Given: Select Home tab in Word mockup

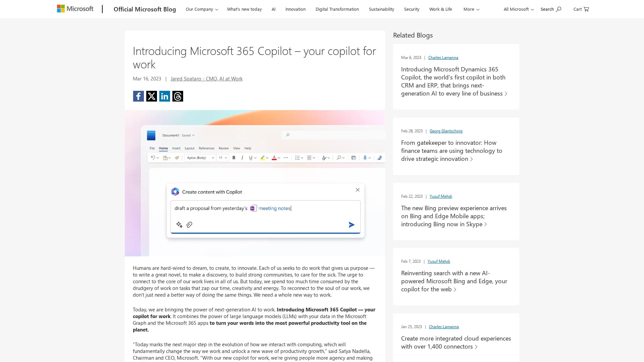Looking at the screenshot, I should [163, 148].
